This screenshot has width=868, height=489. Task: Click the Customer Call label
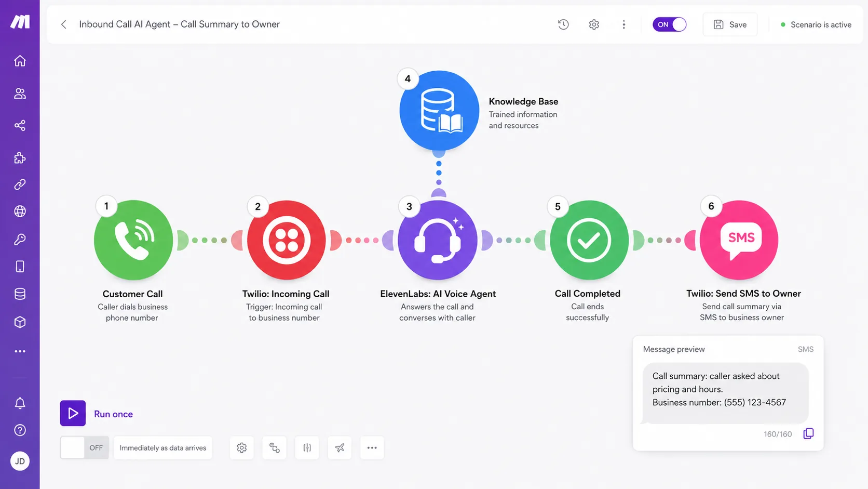[x=132, y=294]
